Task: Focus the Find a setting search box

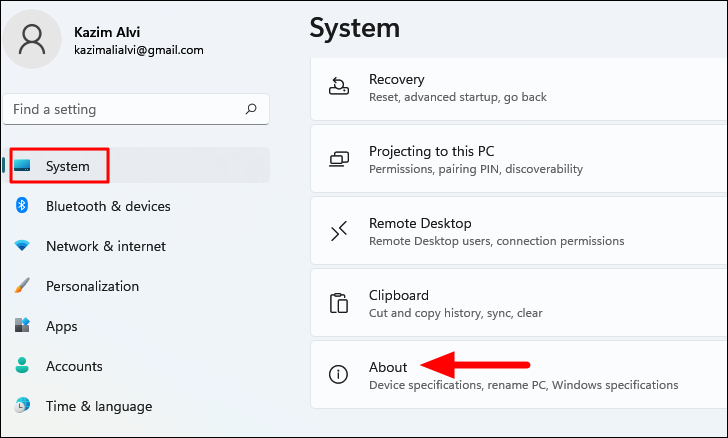Action: pos(120,109)
